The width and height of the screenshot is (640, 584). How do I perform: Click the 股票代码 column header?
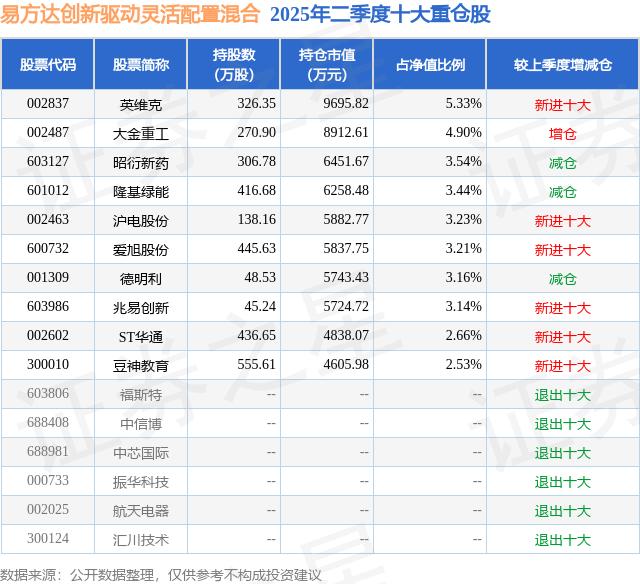tap(48, 64)
